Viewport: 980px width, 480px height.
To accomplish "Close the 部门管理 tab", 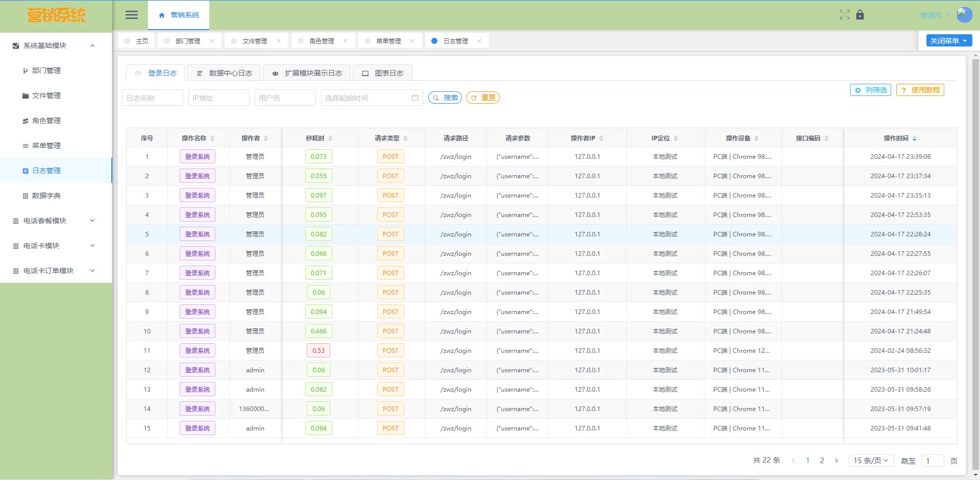I will (x=212, y=41).
